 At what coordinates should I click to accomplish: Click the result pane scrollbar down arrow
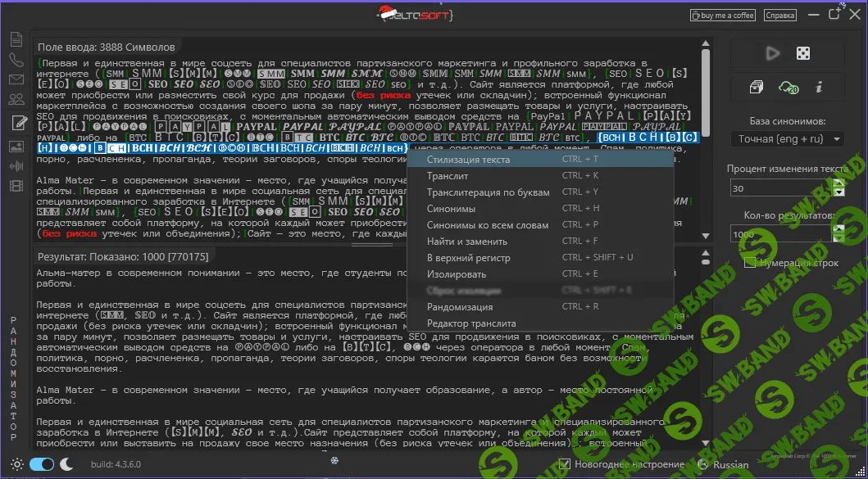pos(705,444)
